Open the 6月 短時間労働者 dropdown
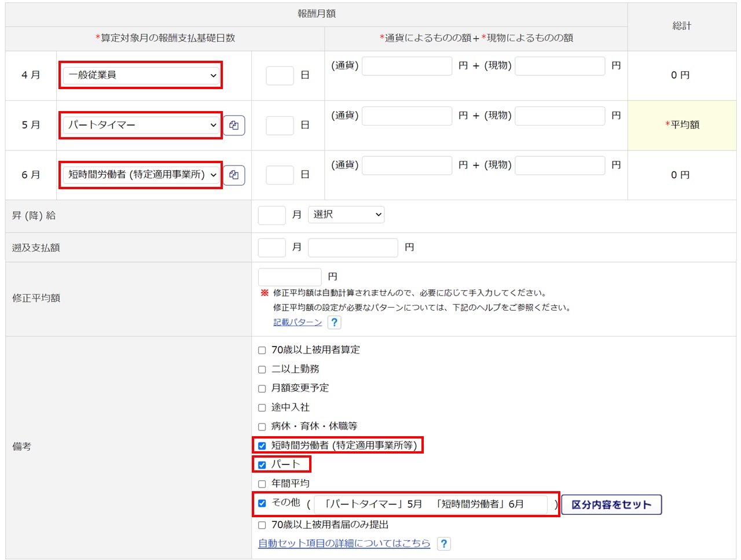This screenshot has width=741, height=560. point(141,175)
